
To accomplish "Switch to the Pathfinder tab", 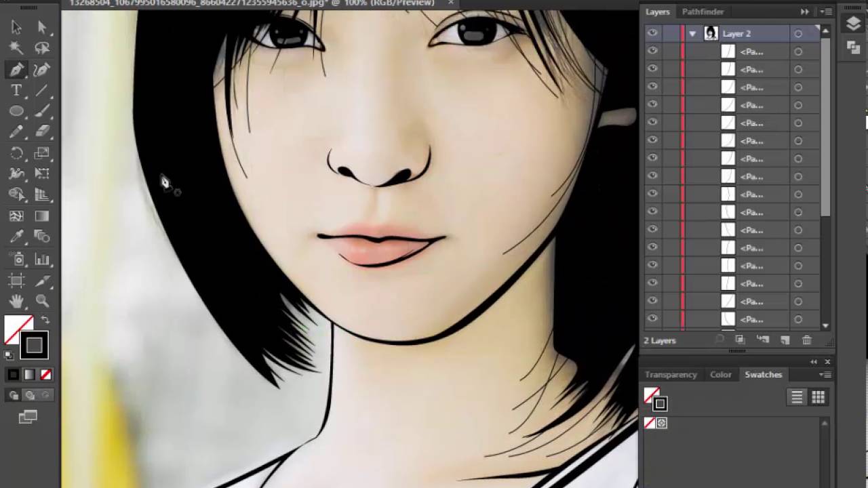I will tap(703, 12).
